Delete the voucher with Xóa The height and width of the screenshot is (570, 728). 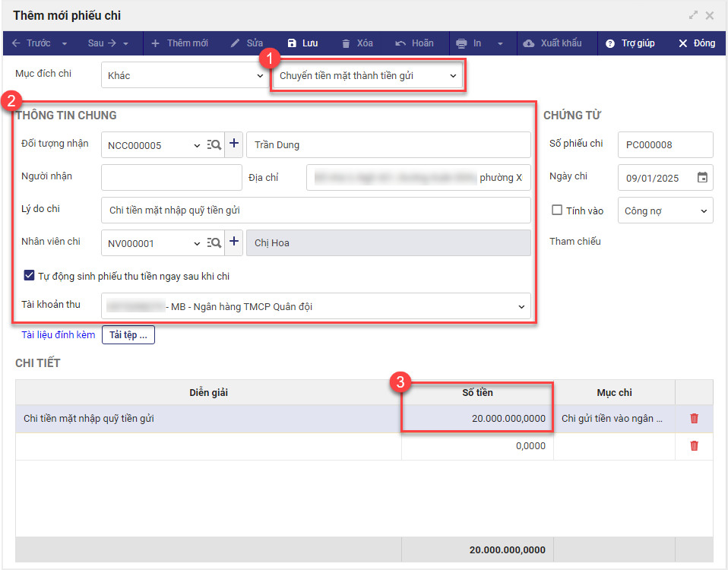click(x=357, y=43)
